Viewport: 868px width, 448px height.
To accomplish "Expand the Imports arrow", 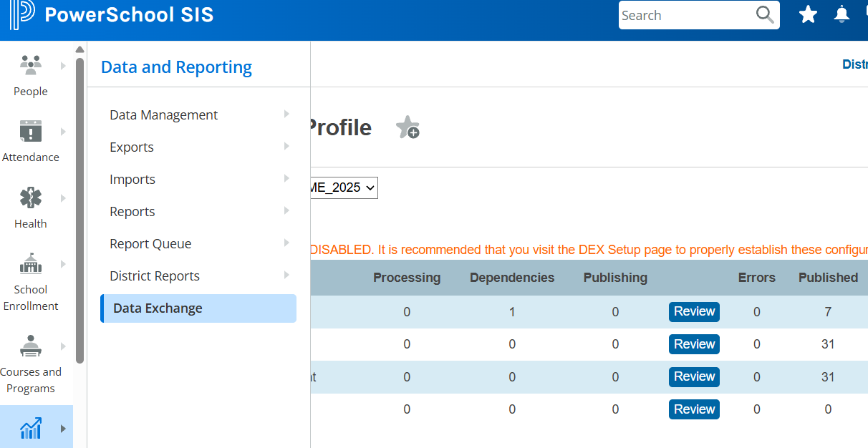I will 286,178.
